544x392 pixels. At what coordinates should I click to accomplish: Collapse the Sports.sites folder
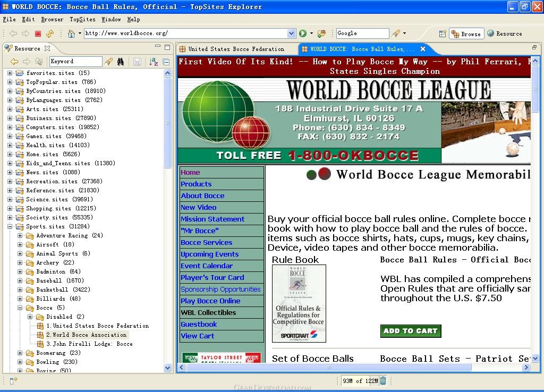[x=10, y=226]
